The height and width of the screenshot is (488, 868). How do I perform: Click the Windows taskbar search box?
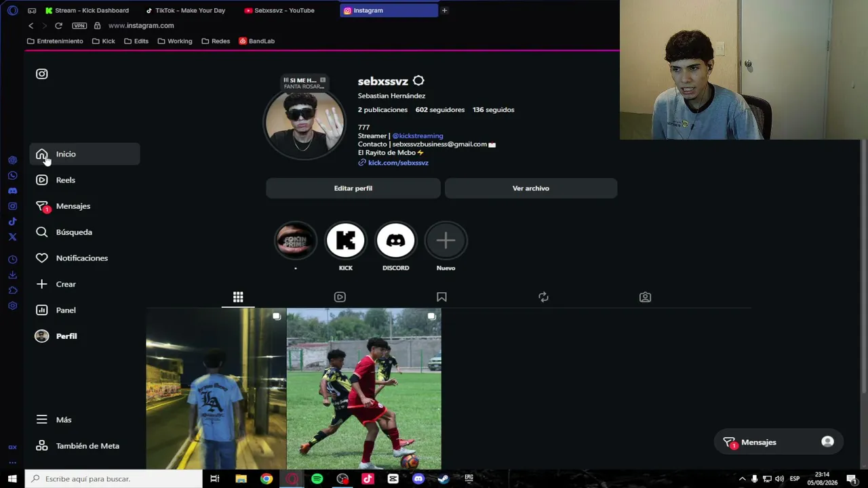[x=114, y=479]
